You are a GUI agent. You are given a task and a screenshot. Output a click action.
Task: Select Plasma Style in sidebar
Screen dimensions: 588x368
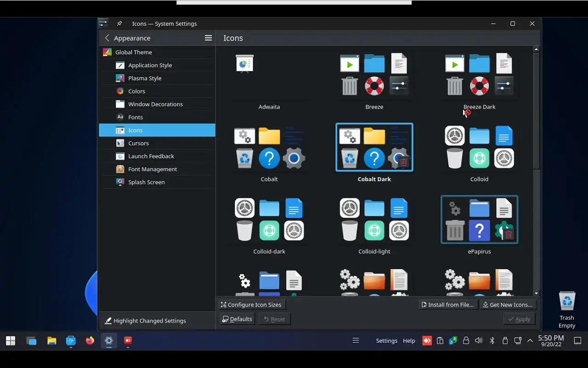pyautogui.click(x=157, y=78)
